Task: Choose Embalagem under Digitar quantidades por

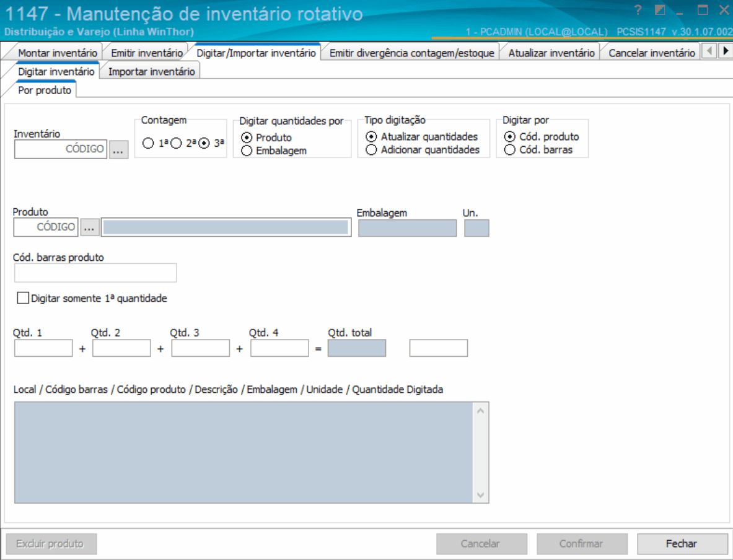Action: pos(247,151)
